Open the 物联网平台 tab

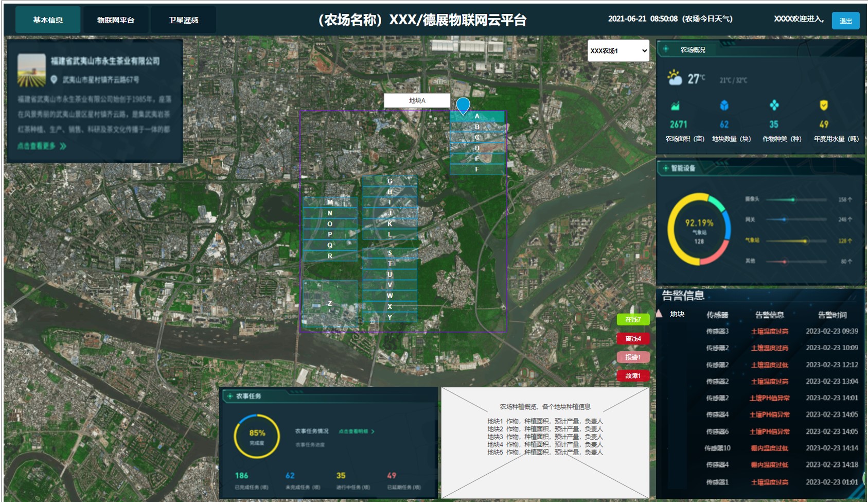[116, 20]
